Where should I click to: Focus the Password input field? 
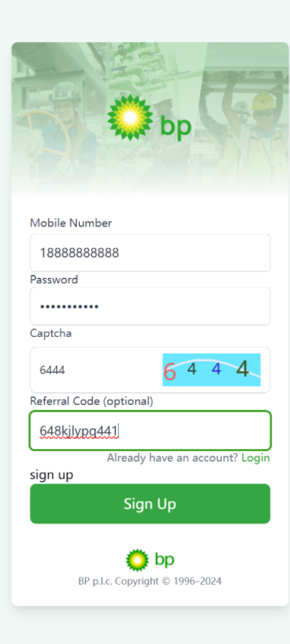(150, 306)
